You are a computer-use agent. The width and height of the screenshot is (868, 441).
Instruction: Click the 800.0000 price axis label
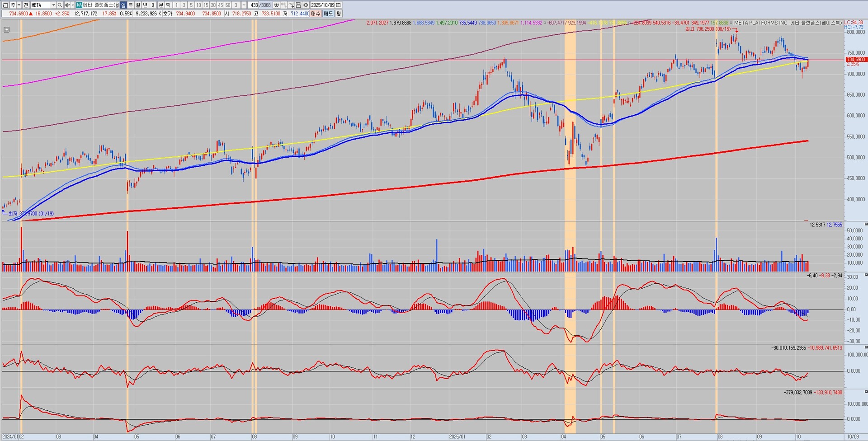(x=856, y=32)
